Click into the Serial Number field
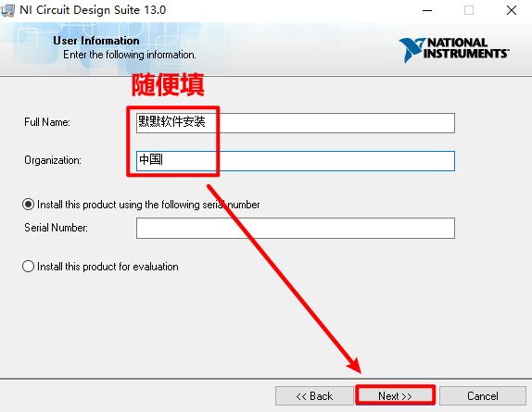The image size is (532, 412). [x=295, y=228]
